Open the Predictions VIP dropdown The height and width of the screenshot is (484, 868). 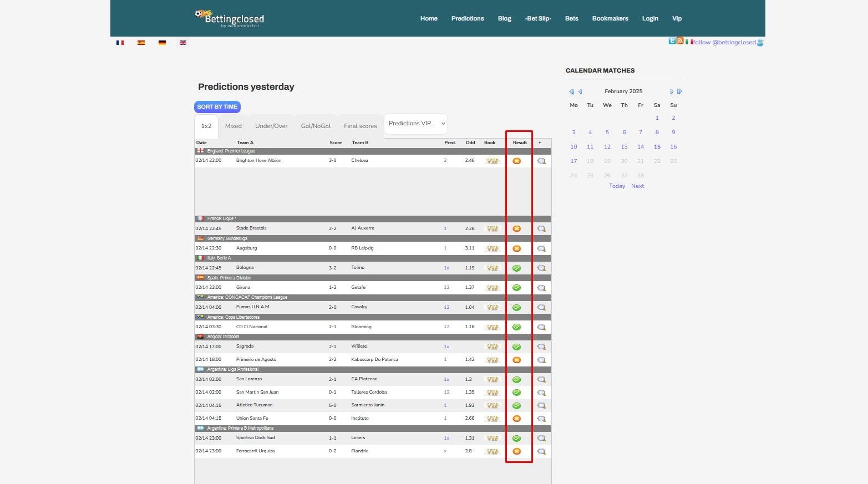pyautogui.click(x=415, y=124)
